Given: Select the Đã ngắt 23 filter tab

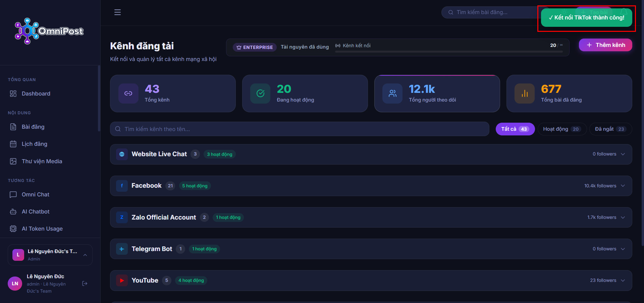Looking at the screenshot, I should click(610, 129).
